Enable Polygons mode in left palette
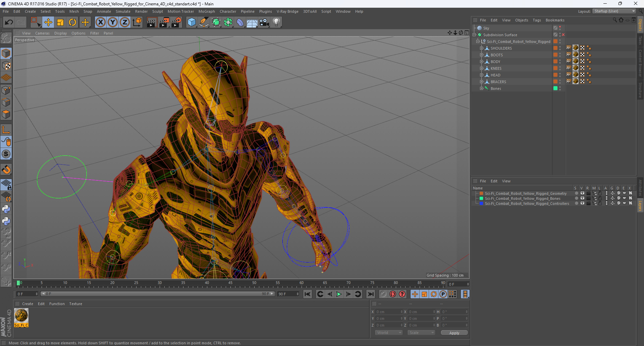 pos(6,115)
